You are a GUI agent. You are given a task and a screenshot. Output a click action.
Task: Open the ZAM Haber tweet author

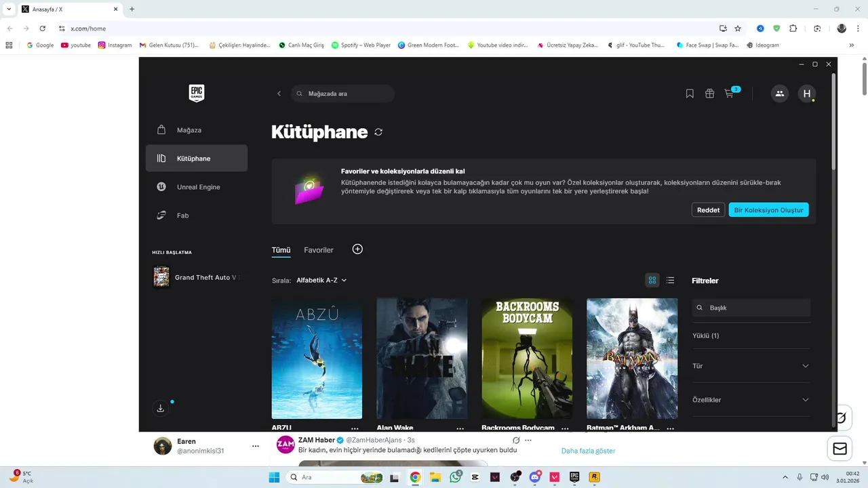tap(316, 440)
